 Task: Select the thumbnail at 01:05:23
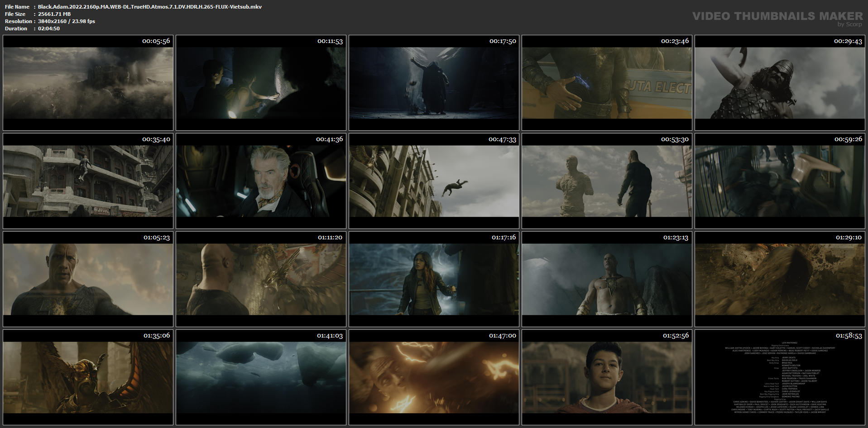click(88, 279)
